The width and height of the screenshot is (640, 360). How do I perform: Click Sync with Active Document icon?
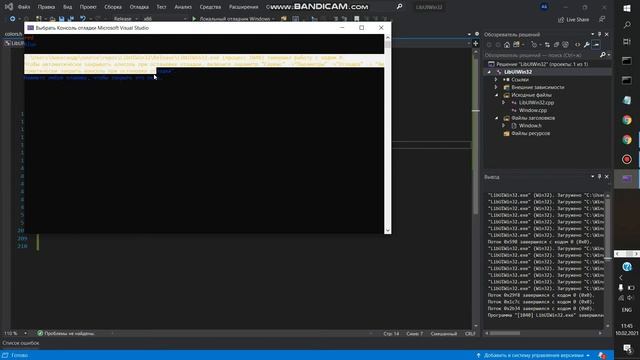pyautogui.click(x=547, y=44)
